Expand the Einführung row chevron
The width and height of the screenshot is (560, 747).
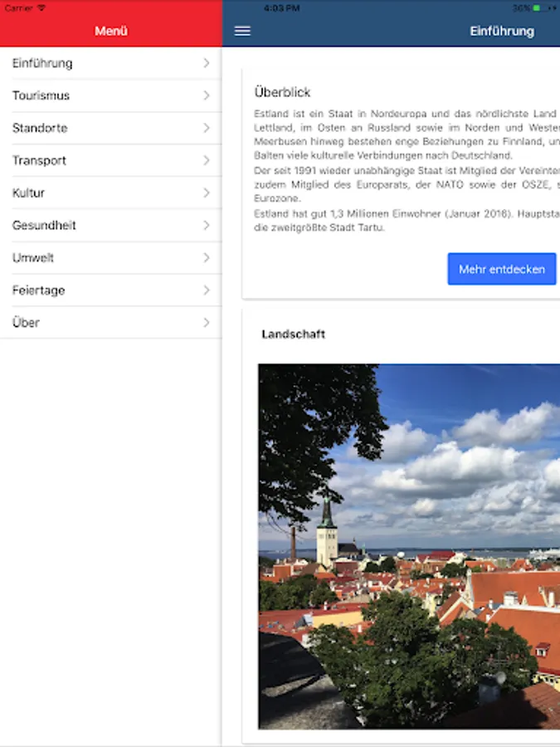point(207,63)
